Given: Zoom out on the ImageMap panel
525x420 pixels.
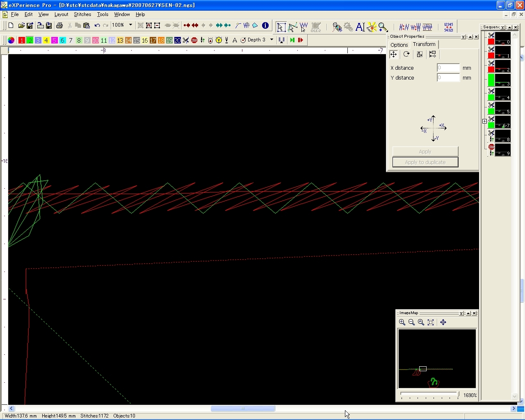Looking at the screenshot, I should pos(411,322).
